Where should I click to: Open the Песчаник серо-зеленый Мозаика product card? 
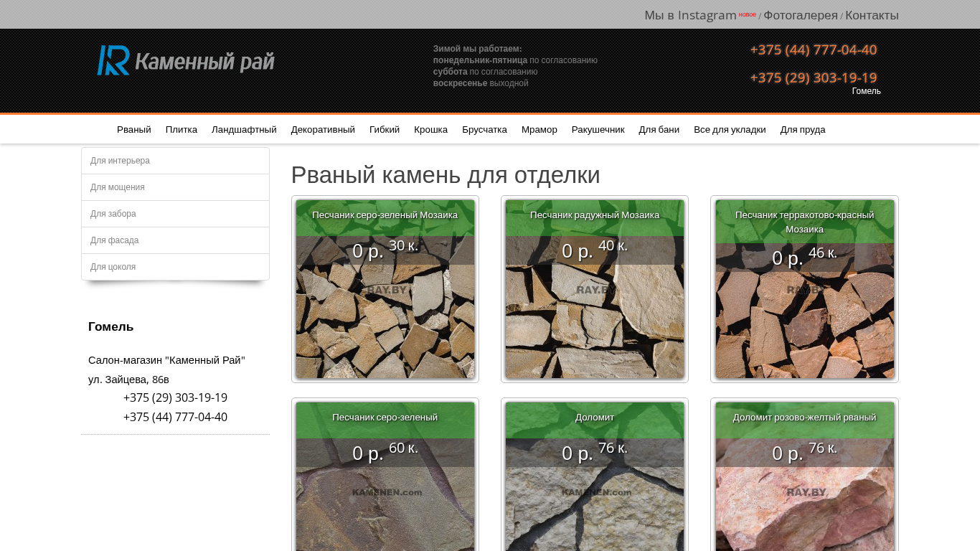(x=385, y=289)
